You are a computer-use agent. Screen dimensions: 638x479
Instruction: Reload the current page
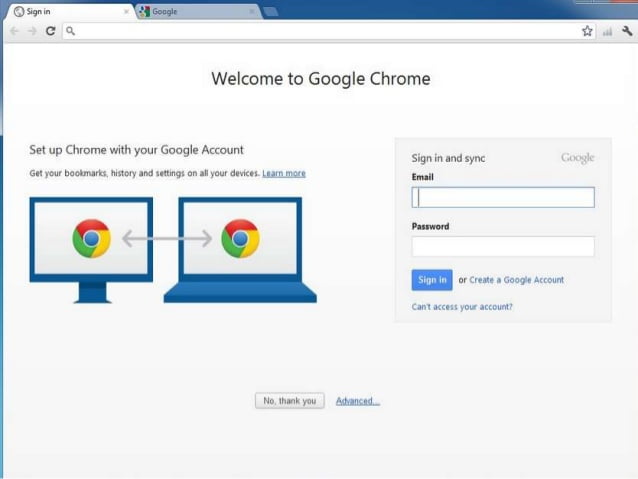(x=50, y=31)
